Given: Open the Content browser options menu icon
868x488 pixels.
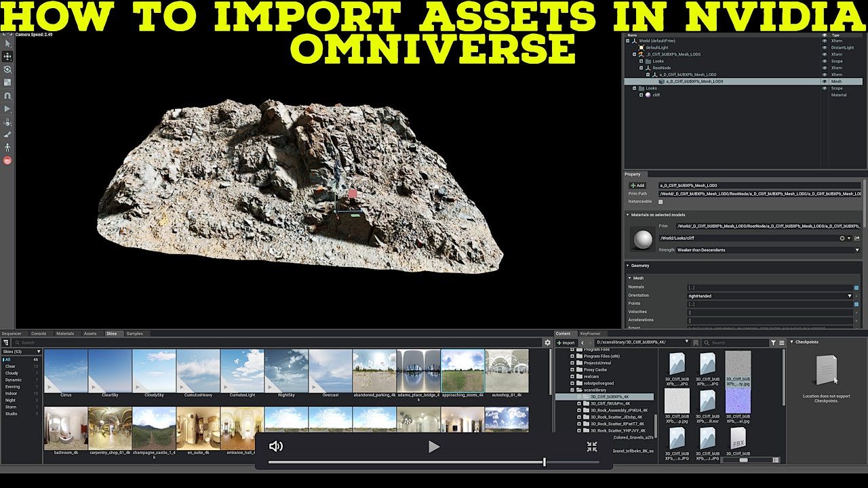Looking at the screenshot, I should (x=781, y=343).
